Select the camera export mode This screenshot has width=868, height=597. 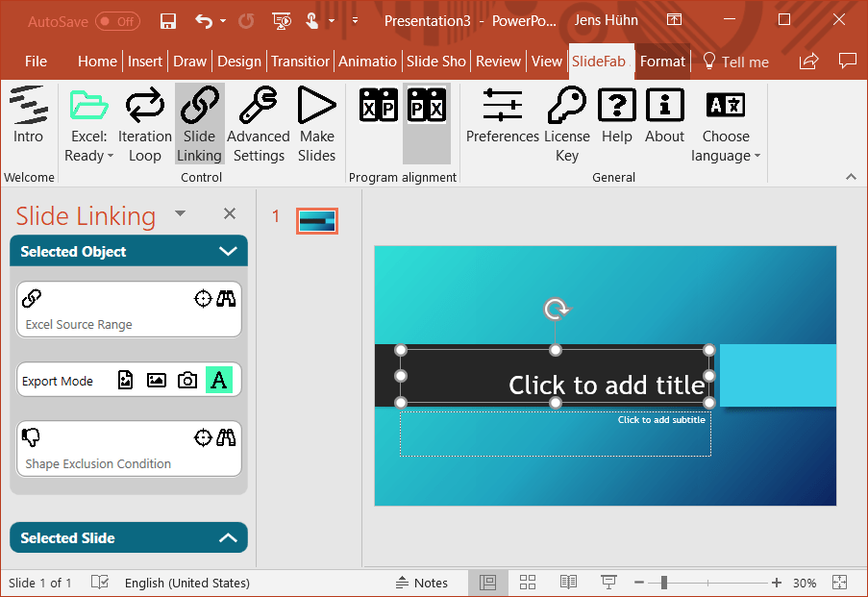coord(187,381)
